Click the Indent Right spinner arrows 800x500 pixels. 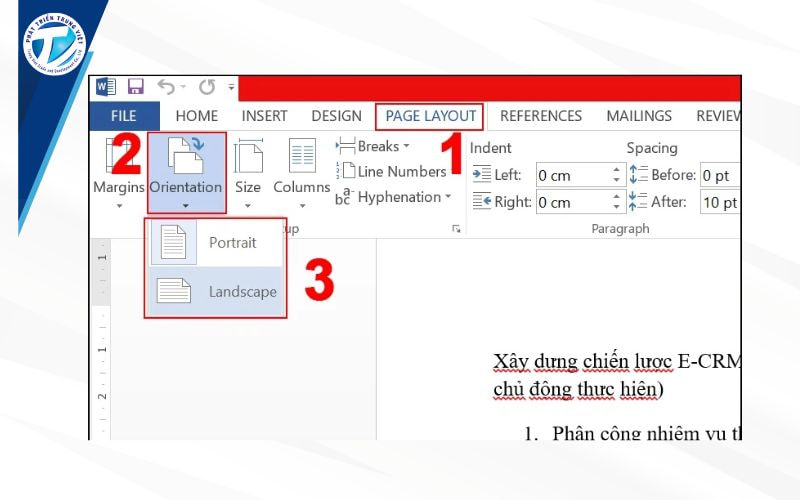[x=618, y=202]
